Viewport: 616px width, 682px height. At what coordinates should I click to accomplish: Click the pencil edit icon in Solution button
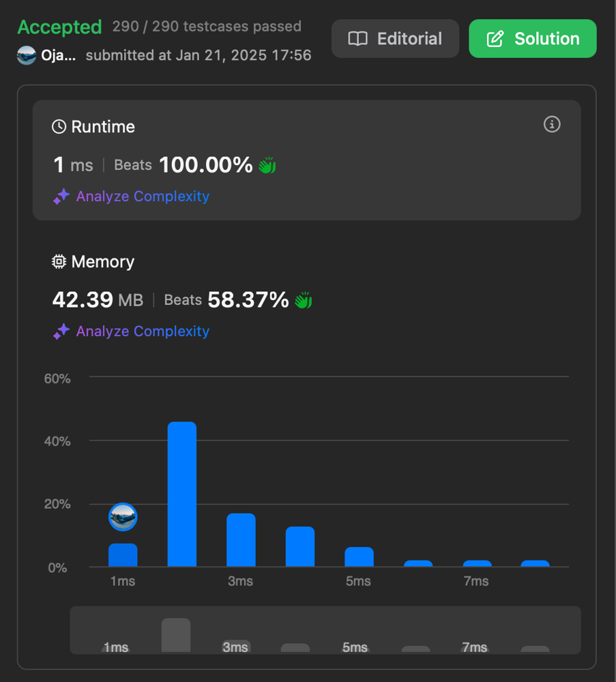click(495, 39)
